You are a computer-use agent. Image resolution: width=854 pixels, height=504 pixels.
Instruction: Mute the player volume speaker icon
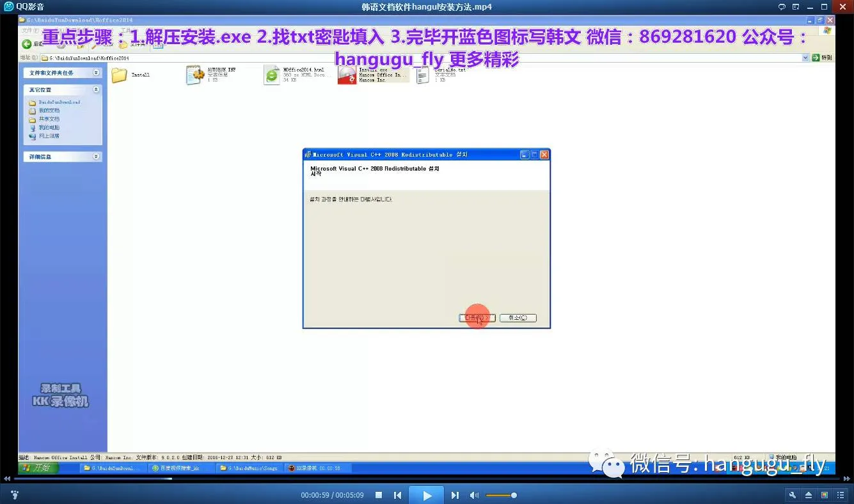pos(474,495)
